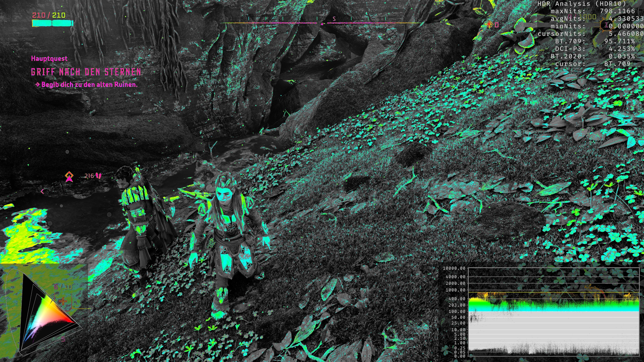This screenshot has width=644, height=362.
Task: Click the '203.00' nits axis label
Action: pos(457,305)
